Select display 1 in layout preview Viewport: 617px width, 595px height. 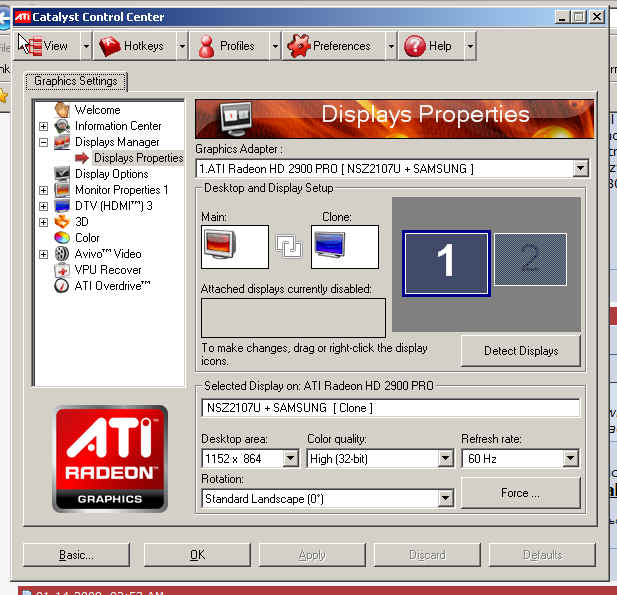446,263
